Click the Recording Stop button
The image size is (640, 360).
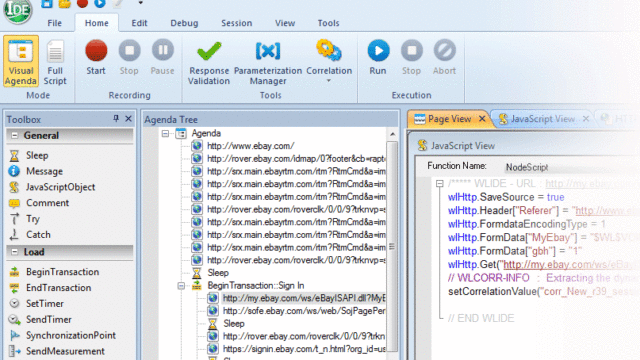[x=129, y=57]
